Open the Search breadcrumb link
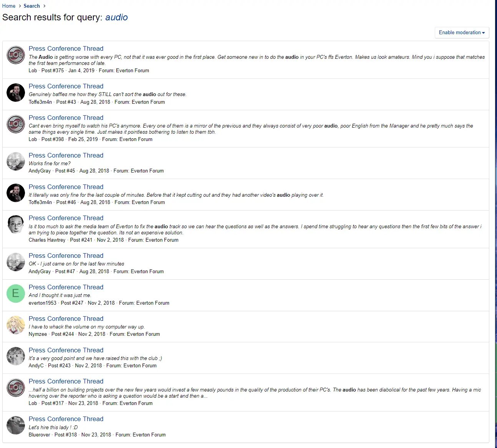497x448 pixels. click(x=31, y=6)
